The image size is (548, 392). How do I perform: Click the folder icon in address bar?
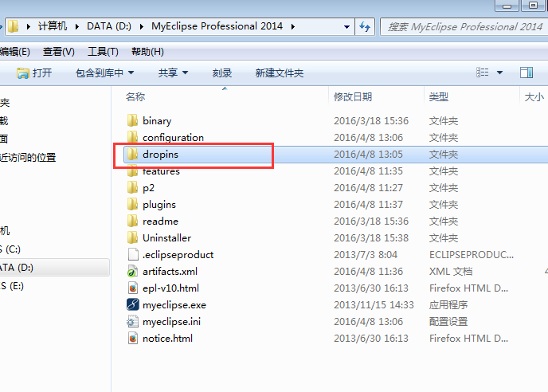click(13, 26)
